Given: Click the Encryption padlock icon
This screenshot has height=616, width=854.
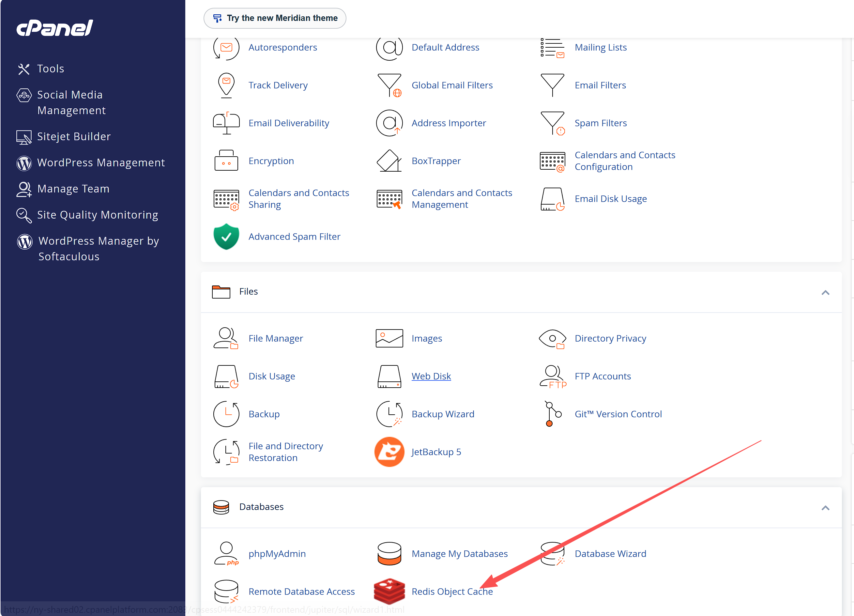Looking at the screenshot, I should (x=226, y=161).
